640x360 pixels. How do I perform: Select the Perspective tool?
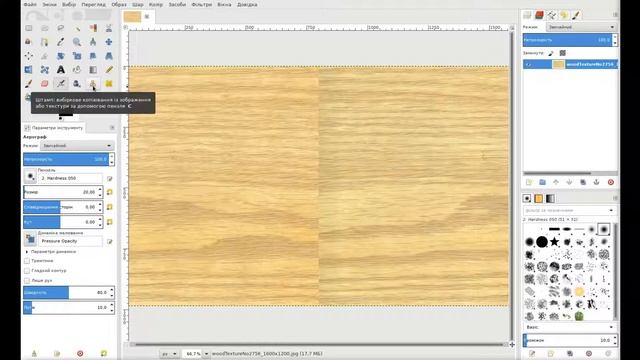coord(109,56)
